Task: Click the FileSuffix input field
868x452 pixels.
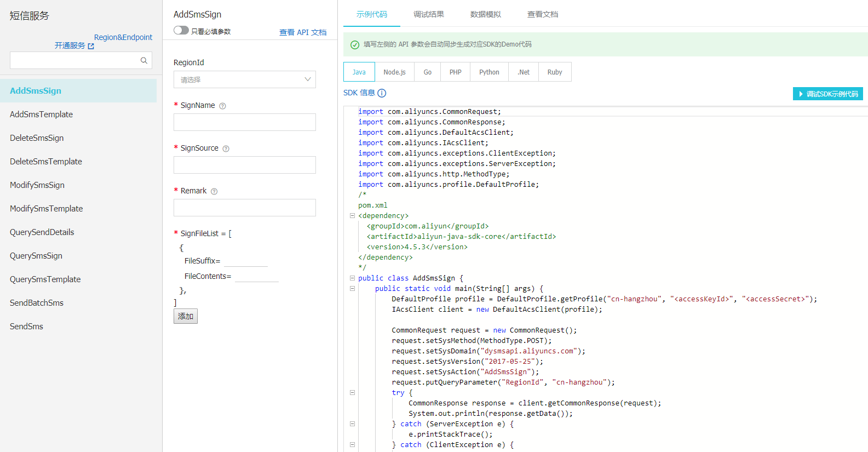Action: tap(246, 261)
